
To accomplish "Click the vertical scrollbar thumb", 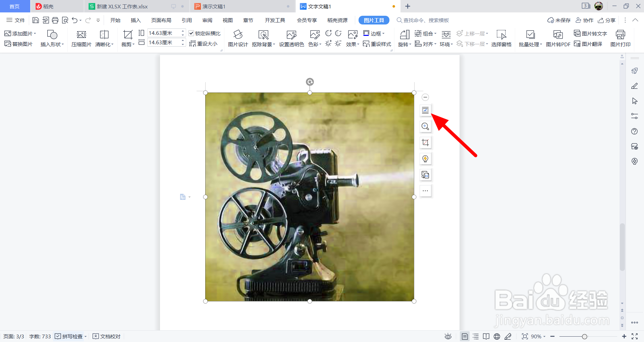I will point(622,247).
